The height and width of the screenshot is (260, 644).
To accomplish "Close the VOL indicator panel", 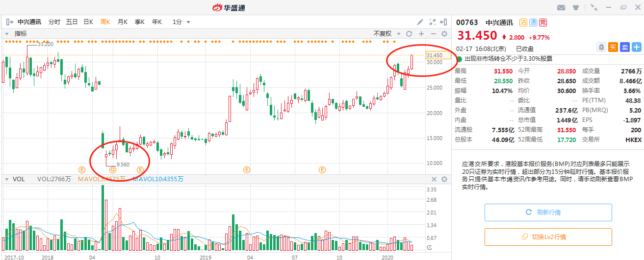I will (434, 179).
